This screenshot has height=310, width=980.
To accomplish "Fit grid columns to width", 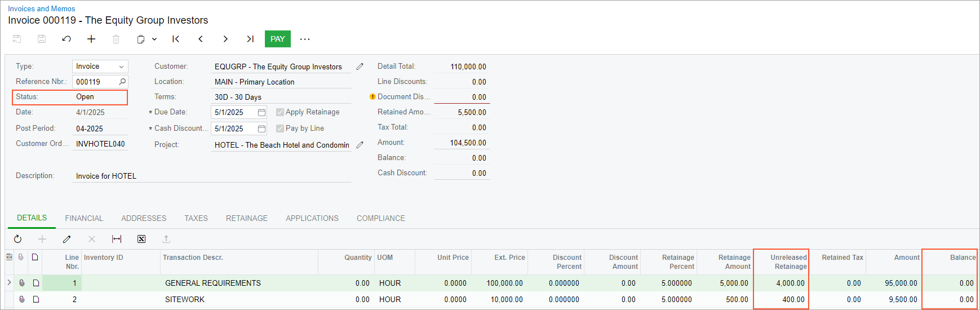I will pos(117,239).
